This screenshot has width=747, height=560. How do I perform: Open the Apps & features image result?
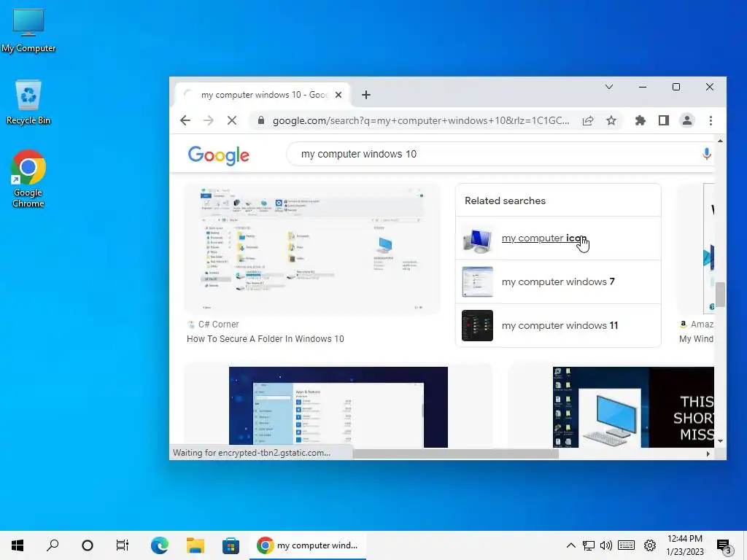pyautogui.click(x=338, y=407)
